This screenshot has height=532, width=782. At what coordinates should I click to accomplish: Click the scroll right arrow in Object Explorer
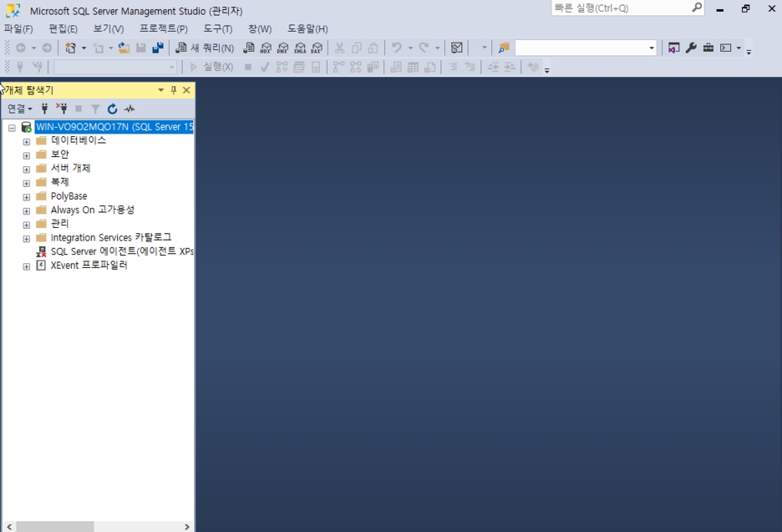click(187, 526)
